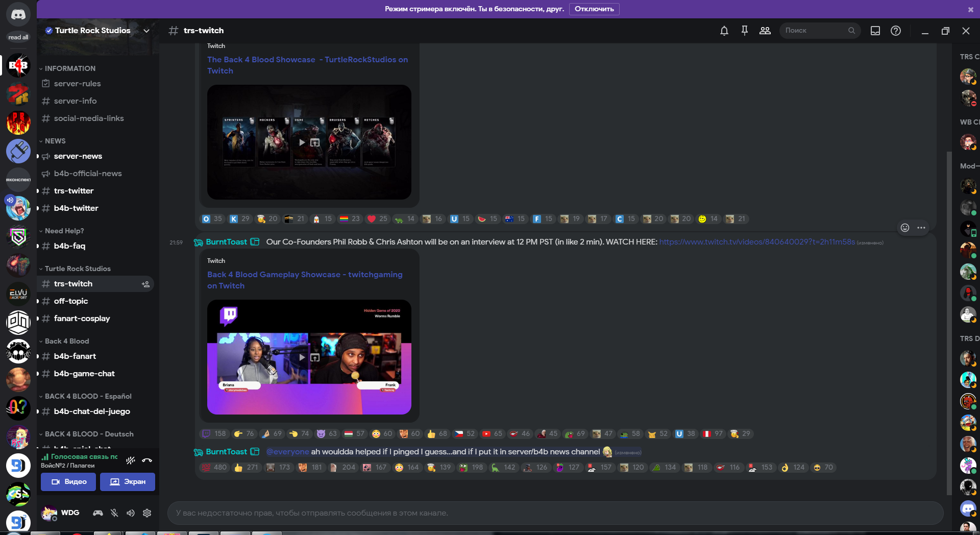
Task: Mute your microphone
Action: click(x=114, y=513)
